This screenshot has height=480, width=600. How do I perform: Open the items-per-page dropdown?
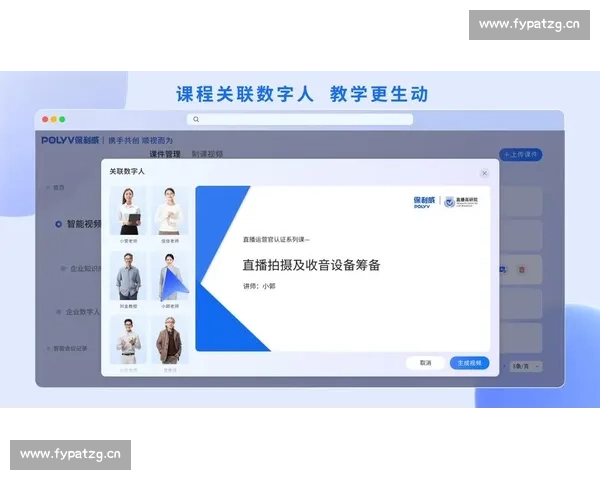click(x=525, y=366)
